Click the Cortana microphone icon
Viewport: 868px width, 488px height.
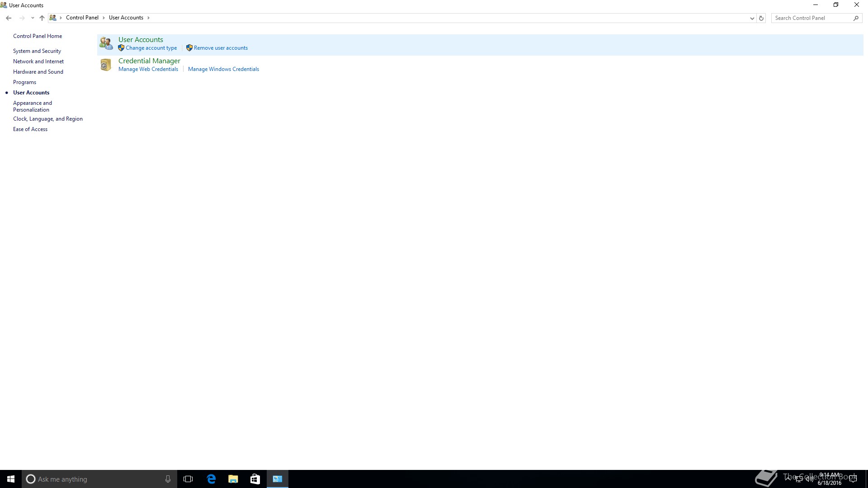pos(168,479)
